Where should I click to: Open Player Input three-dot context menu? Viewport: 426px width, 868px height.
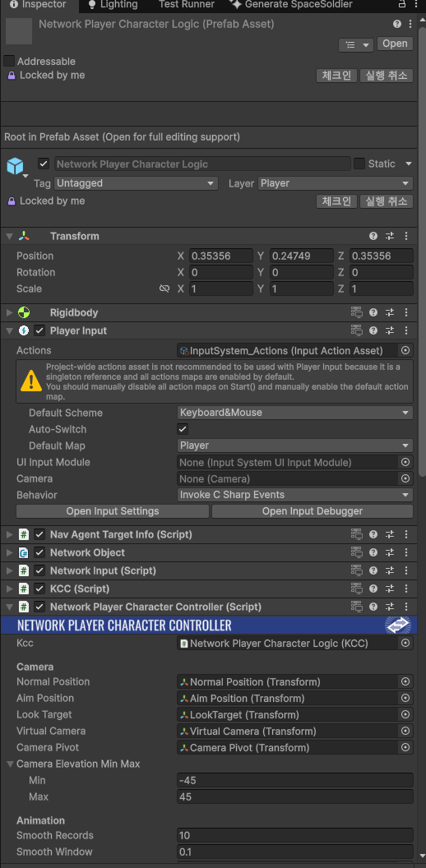(406, 330)
